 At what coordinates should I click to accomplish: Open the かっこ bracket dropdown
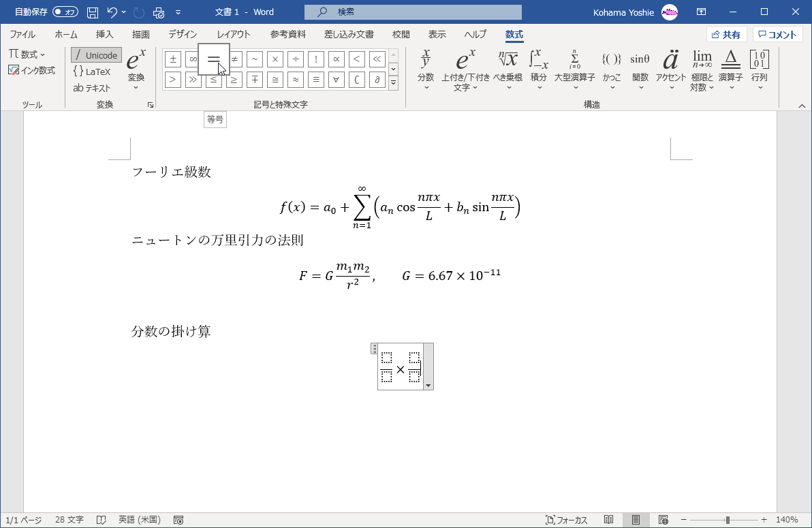coord(612,70)
